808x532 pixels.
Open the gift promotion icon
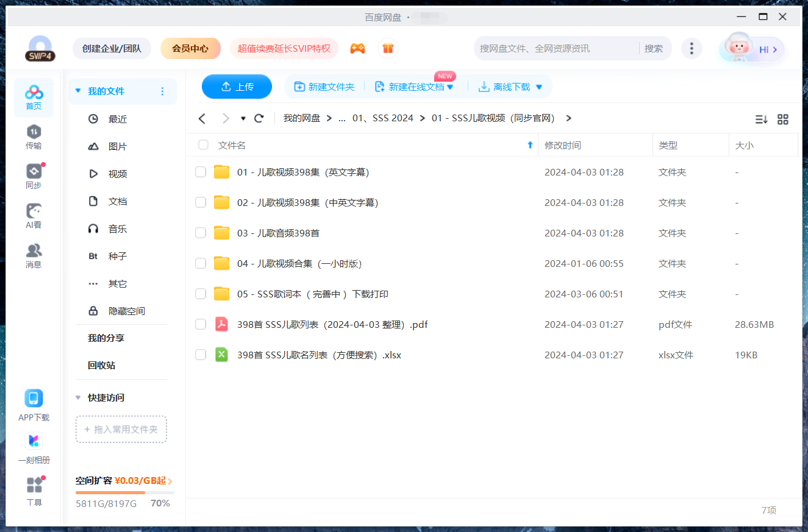(x=388, y=48)
